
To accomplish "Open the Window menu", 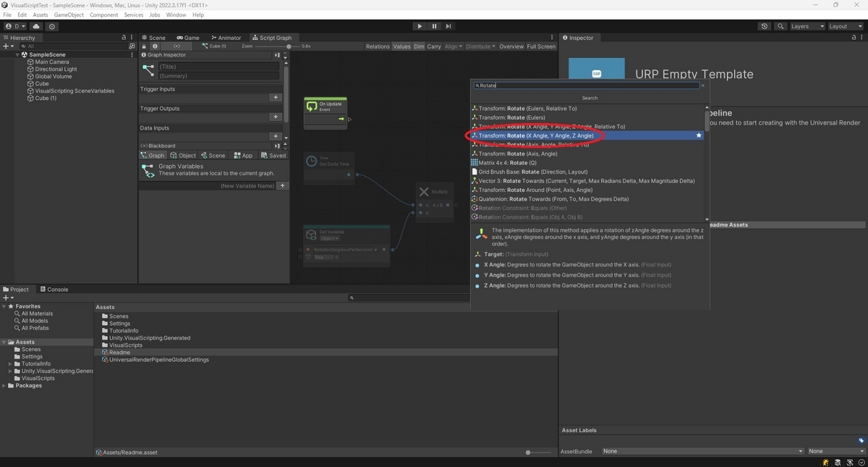I will [x=176, y=14].
